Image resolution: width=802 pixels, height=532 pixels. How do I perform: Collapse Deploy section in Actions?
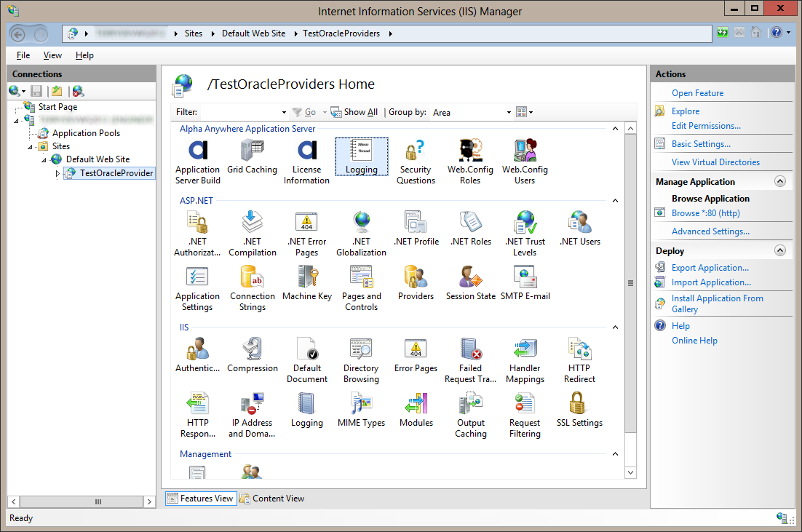click(x=780, y=250)
